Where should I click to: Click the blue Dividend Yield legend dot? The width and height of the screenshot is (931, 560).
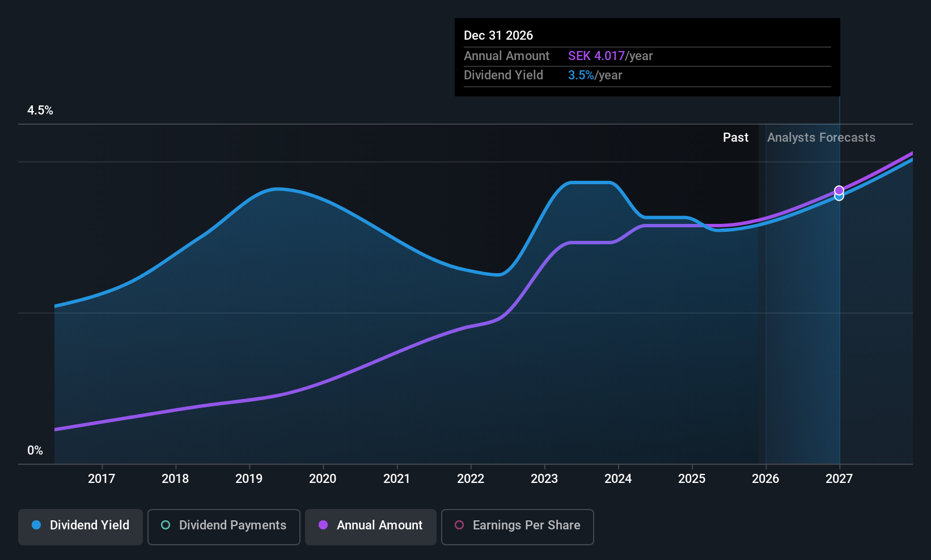(x=36, y=525)
